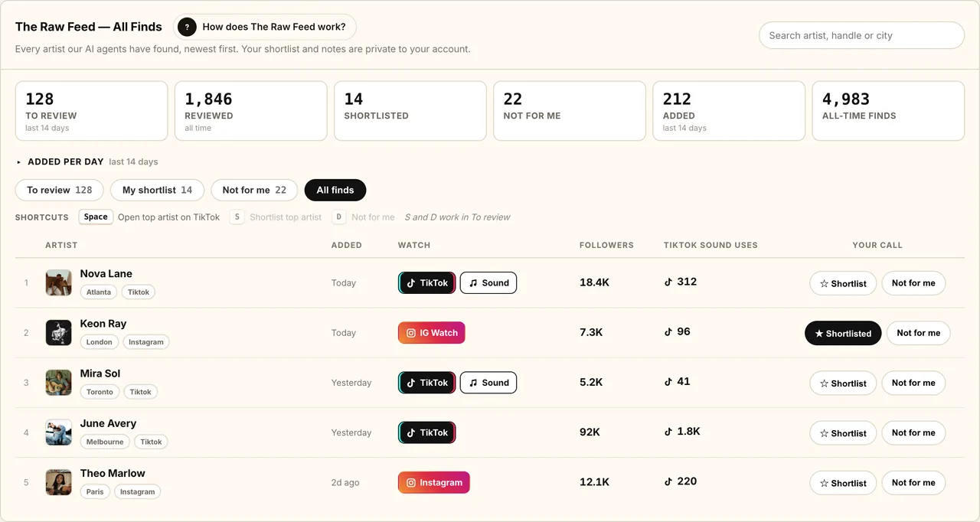The image size is (980, 522).
Task: Open the 212 Added stat card
Action: (x=729, y=111)
